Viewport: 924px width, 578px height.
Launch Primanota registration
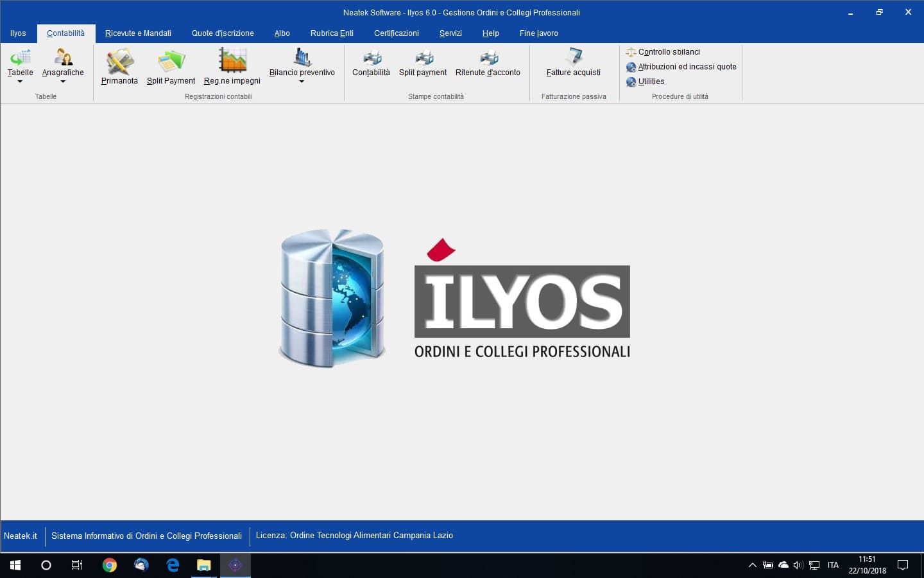119,67
